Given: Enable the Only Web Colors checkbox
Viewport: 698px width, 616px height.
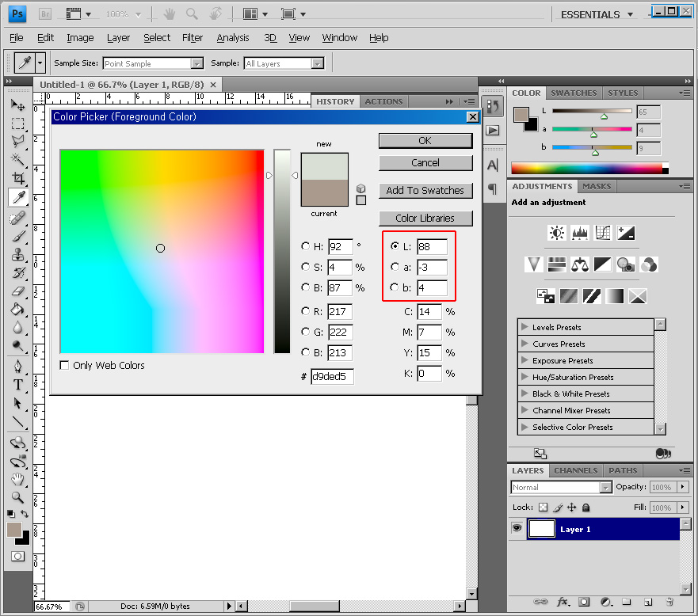Looking at the screenshot, I should tap(65, 366).
